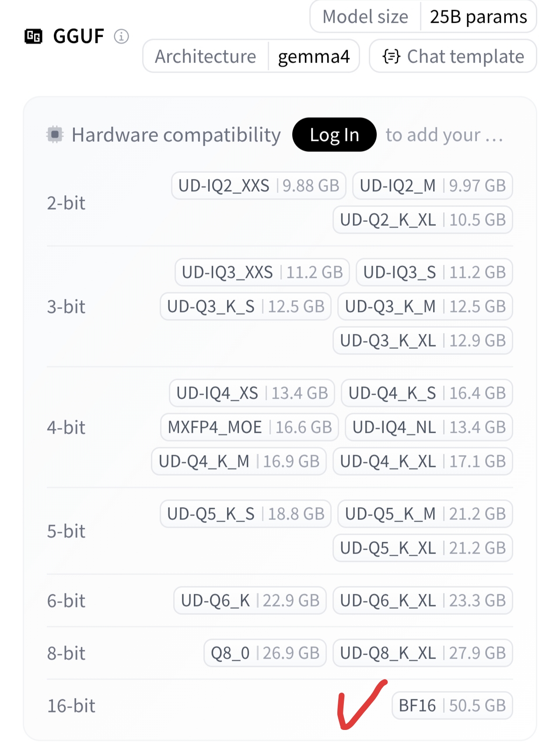560x747 pixels.
Task: Select the UD-Q3_K_M 12.5 GB quant
Action: pos(425,306)
